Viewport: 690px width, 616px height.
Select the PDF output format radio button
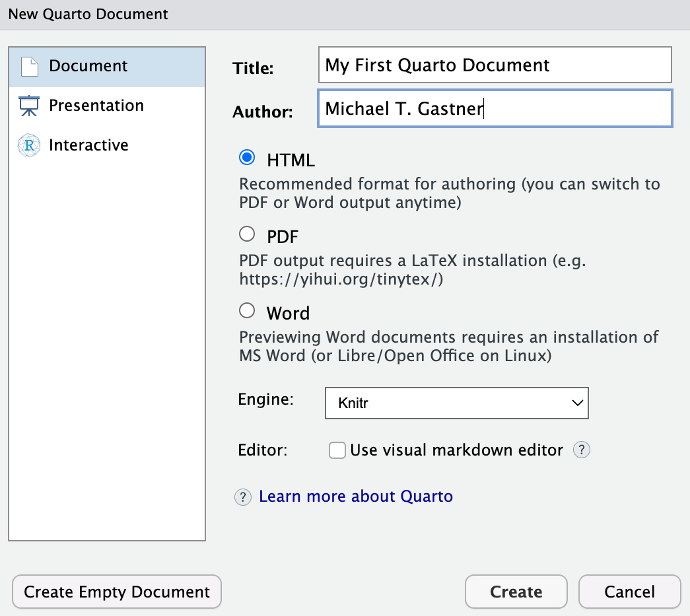(247, 234)
